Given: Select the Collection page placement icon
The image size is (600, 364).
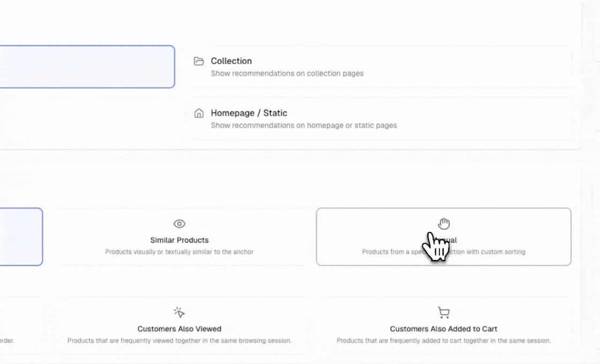Looking at the screenshot, I should pyautogui.click(x=199, y=60).
